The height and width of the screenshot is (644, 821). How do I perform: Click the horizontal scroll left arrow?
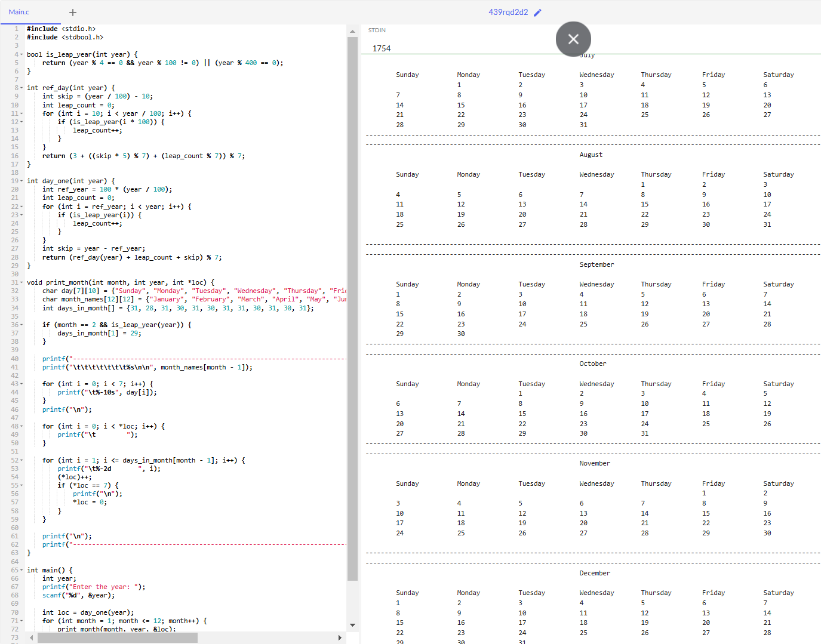pos(32,637)
